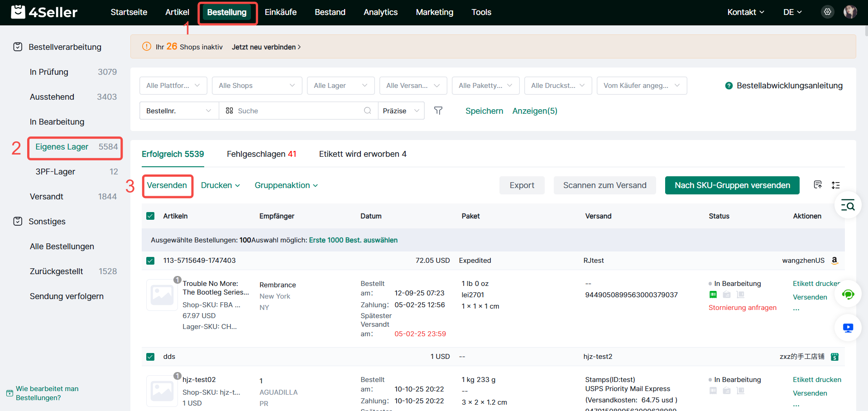Image resolution: width=868 pixels, height=411 pixels.
Task: Open the Drucken dropdown menu
Action: click(x=221, y=185)
